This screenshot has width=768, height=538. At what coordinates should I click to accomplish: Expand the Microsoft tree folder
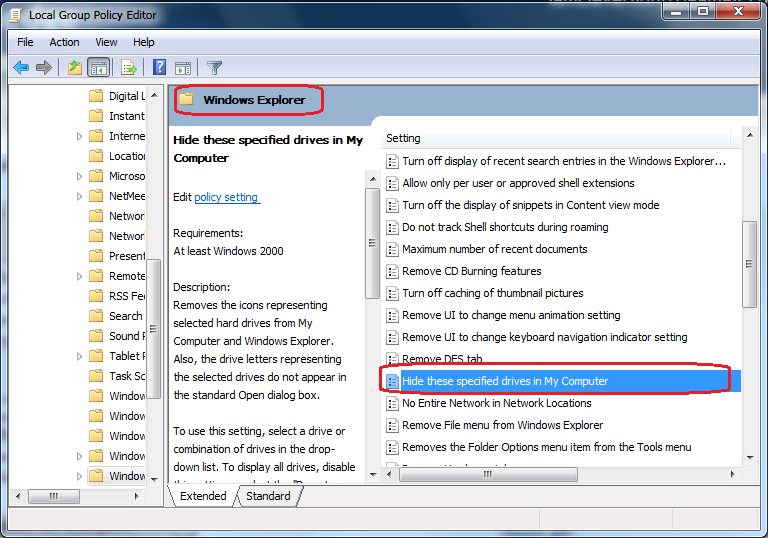pyautogui.click(x=79, y=176)
